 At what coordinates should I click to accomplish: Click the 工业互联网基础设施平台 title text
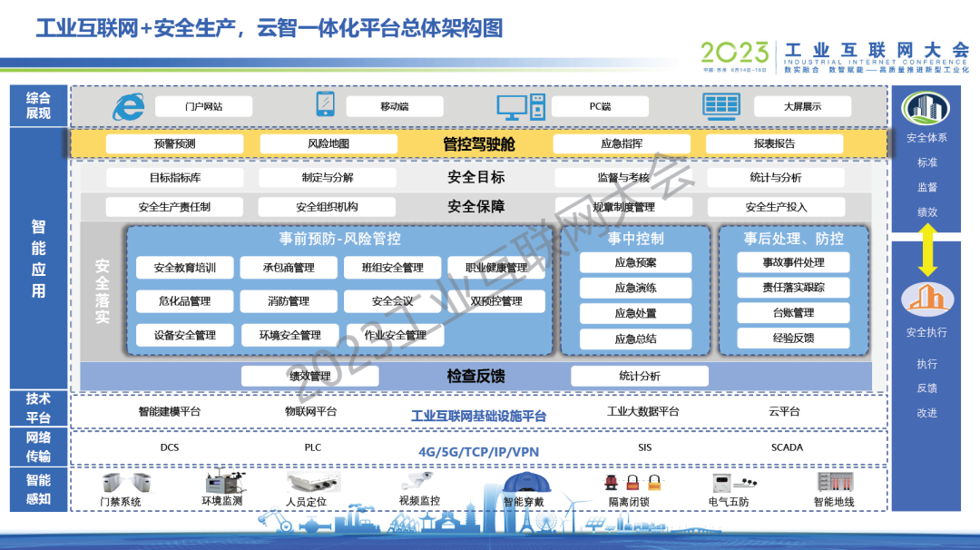click(478, 416)
